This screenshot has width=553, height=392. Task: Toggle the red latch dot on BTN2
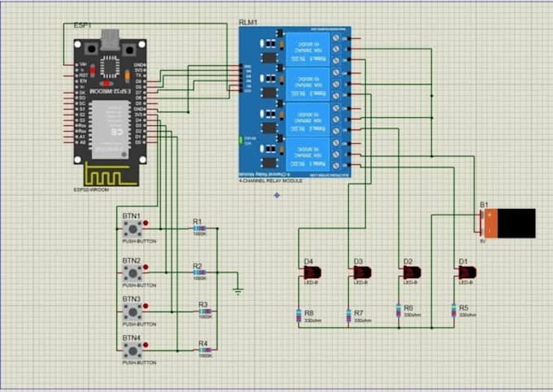(146, 267)
